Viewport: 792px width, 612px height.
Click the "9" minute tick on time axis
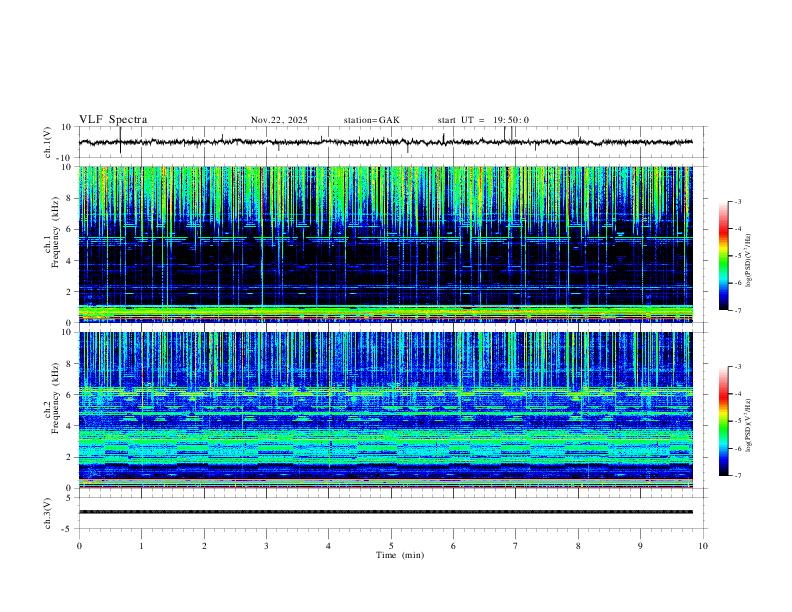point(640,546)
